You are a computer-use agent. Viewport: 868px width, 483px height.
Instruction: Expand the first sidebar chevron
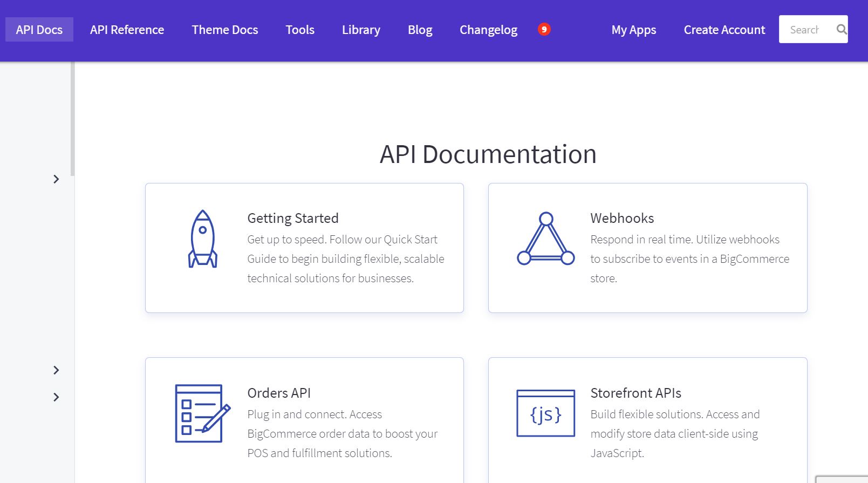point(56,179)
